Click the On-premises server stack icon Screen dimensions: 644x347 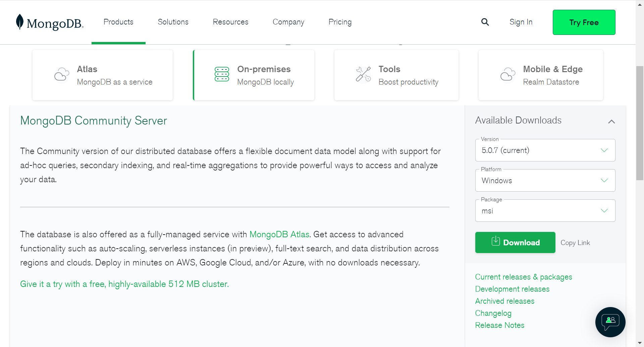pos(222,74)
